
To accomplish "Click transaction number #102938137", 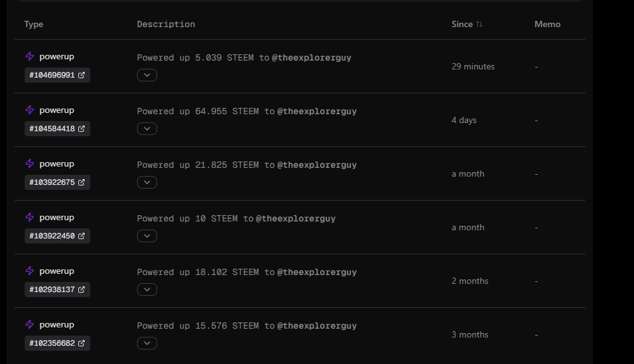I will click(x=52, y=290).
